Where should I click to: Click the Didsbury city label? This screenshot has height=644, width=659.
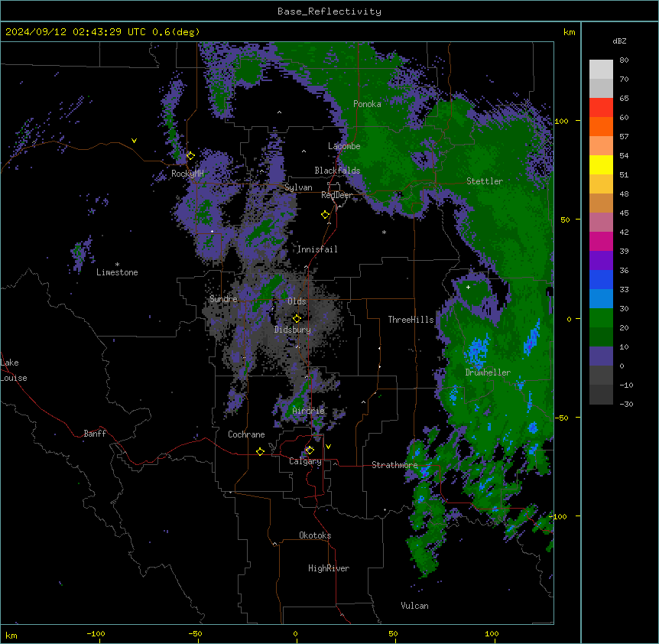tap(293, 330)
